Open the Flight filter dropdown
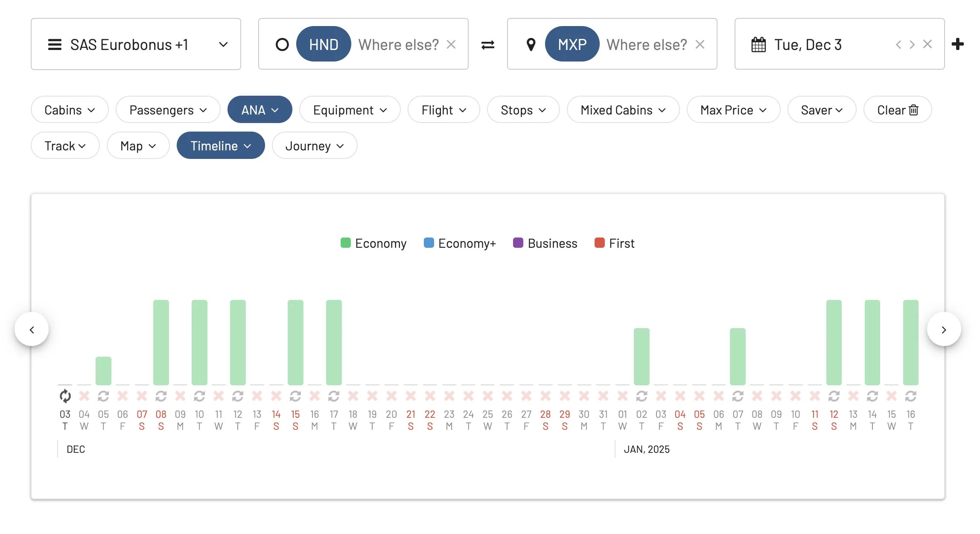This screenshot has width=980, height=534. 444,110
